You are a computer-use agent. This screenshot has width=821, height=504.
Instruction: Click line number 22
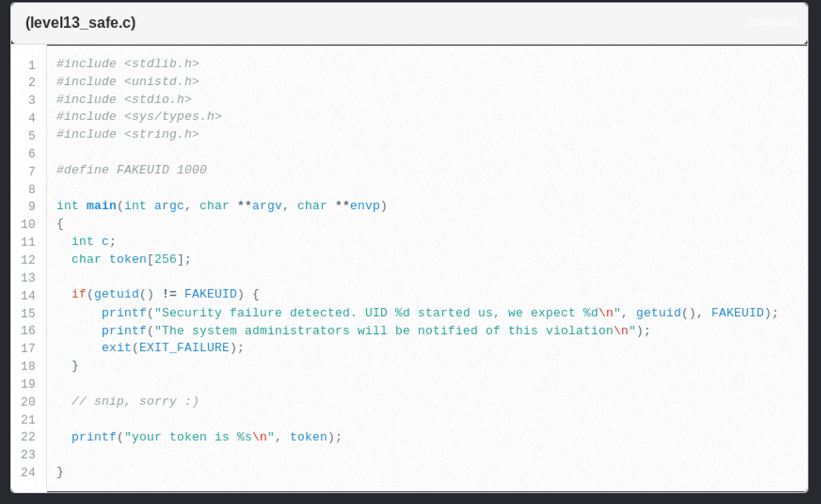coord(28,437)
